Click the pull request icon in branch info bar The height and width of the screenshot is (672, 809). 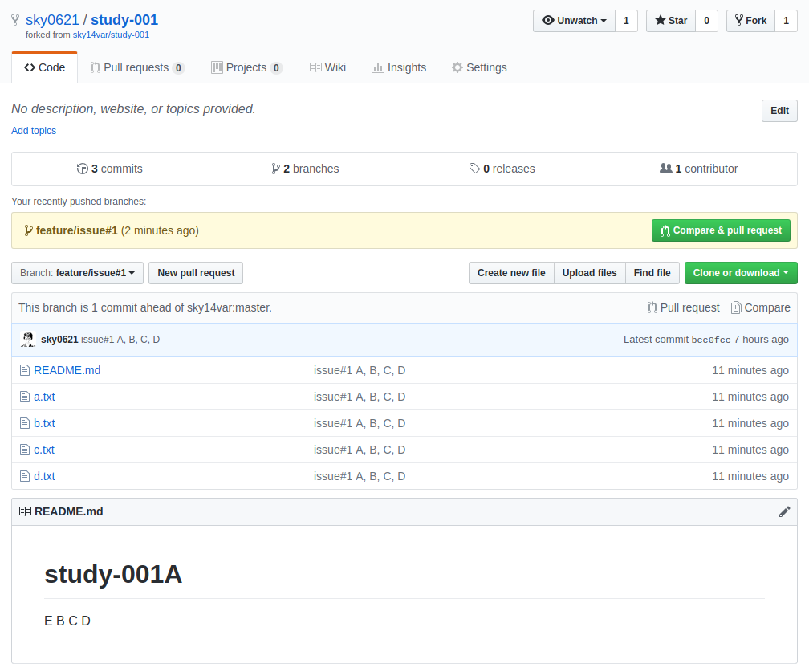tap(652, 307)
